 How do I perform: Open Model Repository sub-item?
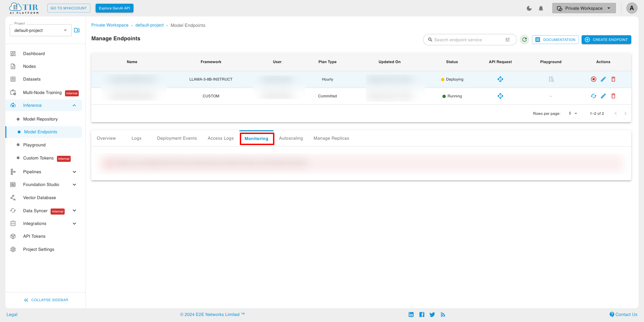click(40, 119)
